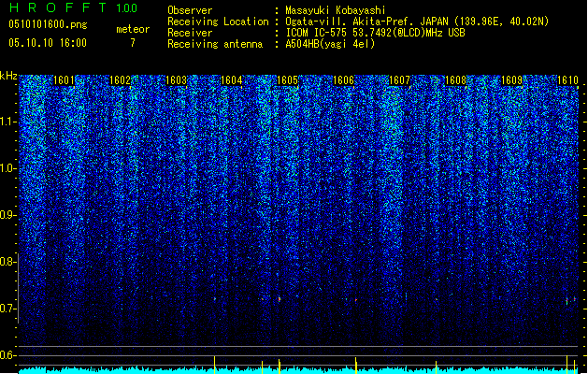Click the 1609 time label
Screen dimensions: 588x374
pos(512,80)
